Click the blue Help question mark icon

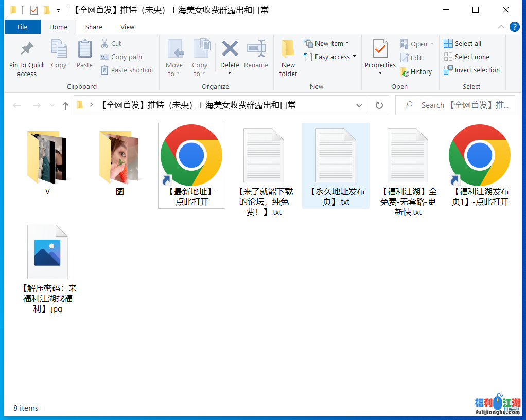[514, 27]
